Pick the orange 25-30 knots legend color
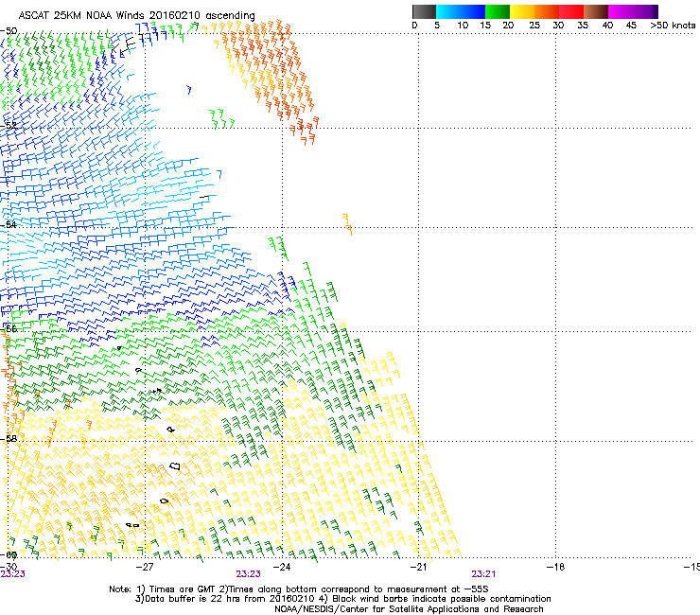This screenshot has height=615, width=700. click(547, 11)
